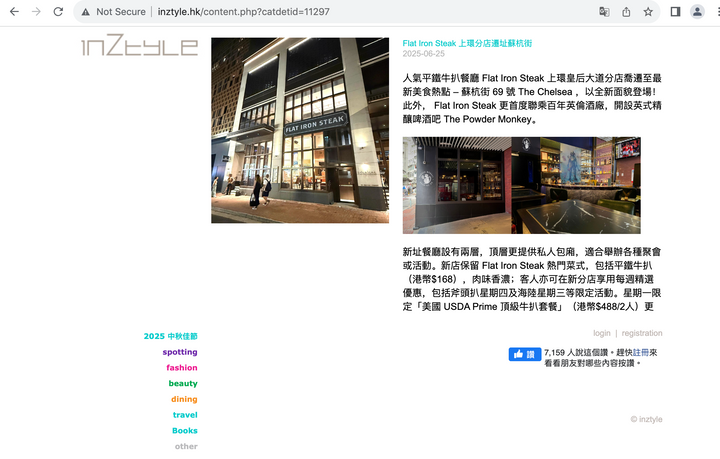Open the user profile avatar icon
Image resolution: width=720 pixels, height=459 pixels.
[697, 11]
